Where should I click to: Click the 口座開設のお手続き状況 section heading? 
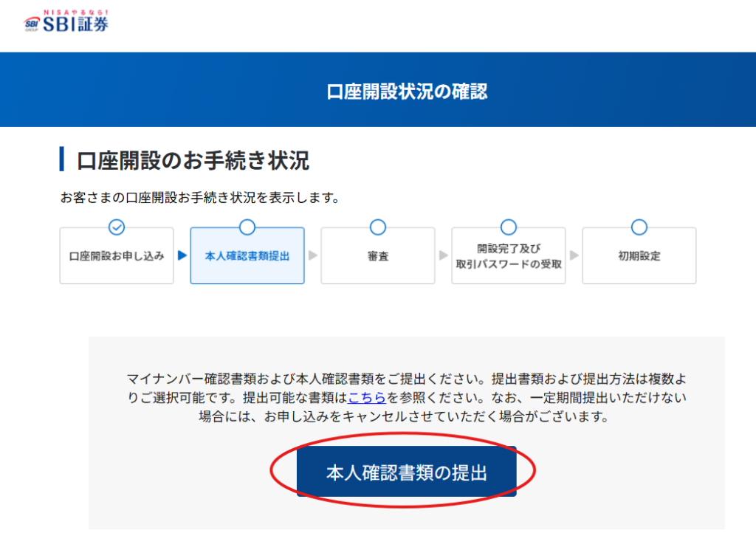point(193,160)
